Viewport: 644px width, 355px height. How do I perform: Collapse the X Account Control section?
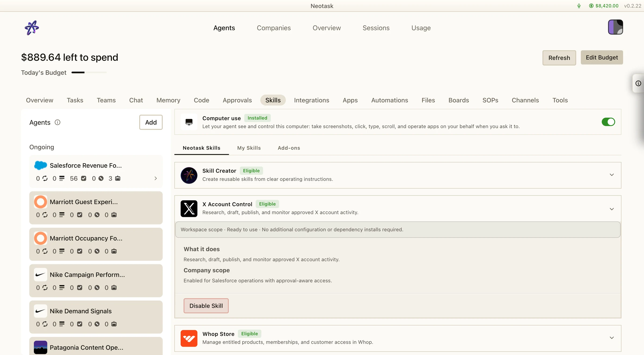(x=612, y=209)
